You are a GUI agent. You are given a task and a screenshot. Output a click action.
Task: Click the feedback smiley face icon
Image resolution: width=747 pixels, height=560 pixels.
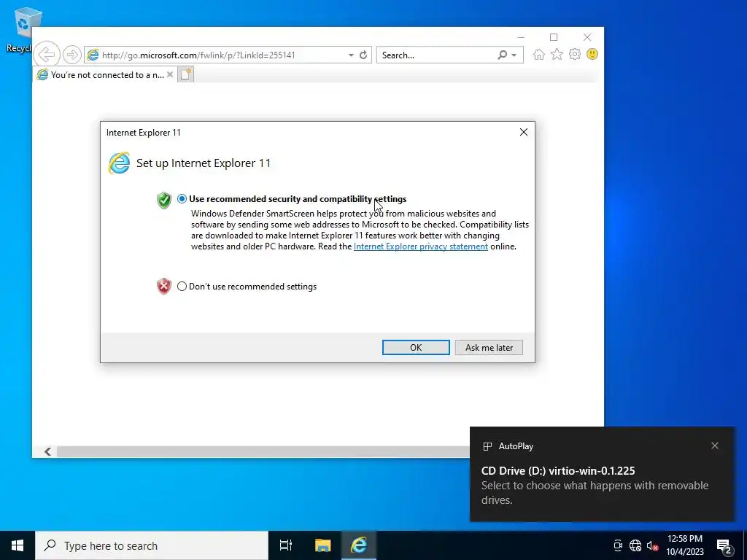click(592, 54)
